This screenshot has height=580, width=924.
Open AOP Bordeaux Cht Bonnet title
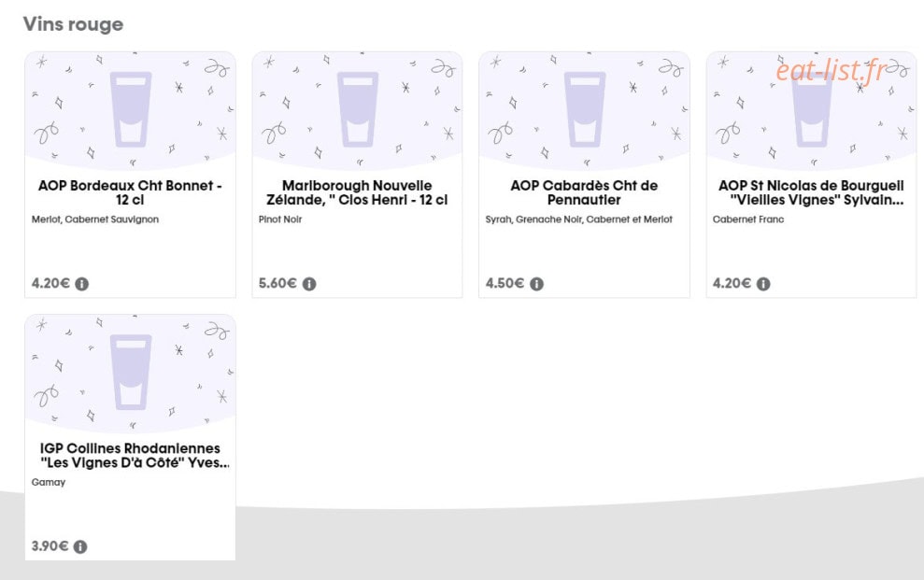click(x=130, y=192)
